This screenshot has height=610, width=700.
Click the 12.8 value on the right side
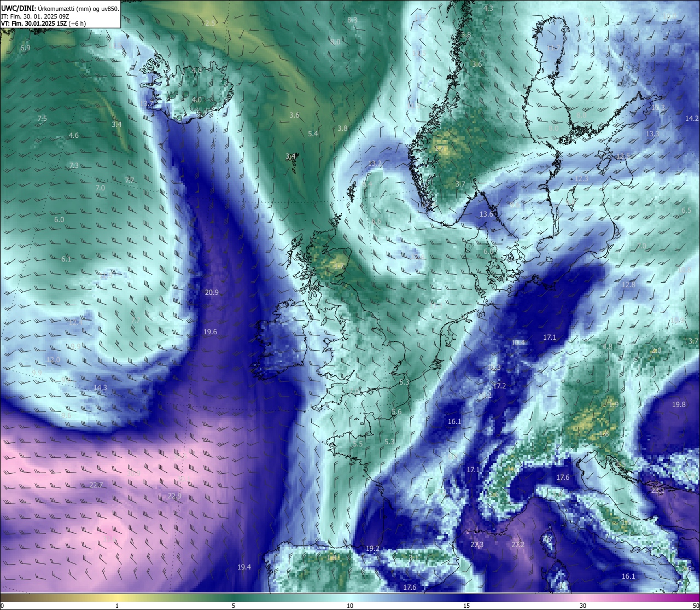[629, 285]
